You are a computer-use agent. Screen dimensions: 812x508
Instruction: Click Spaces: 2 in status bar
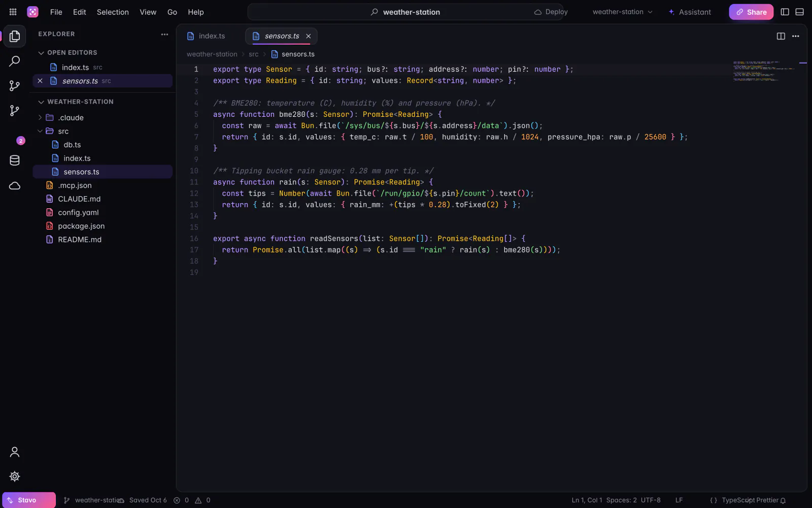click(x=621, y=500)
